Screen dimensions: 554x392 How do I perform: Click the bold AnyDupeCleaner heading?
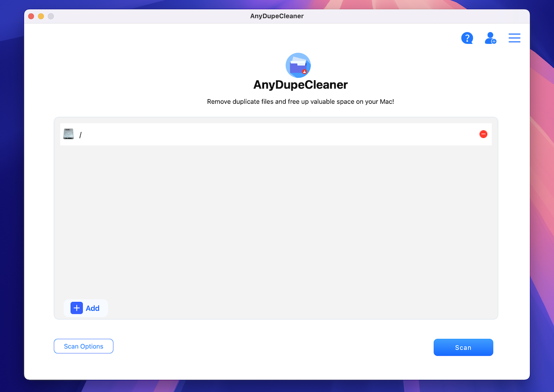(x=300, y=85)
